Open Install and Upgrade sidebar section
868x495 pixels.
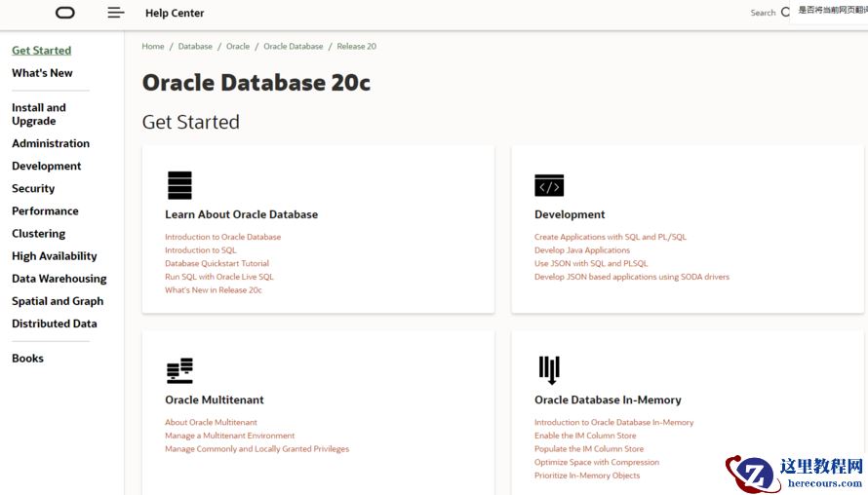click(39, 114)
